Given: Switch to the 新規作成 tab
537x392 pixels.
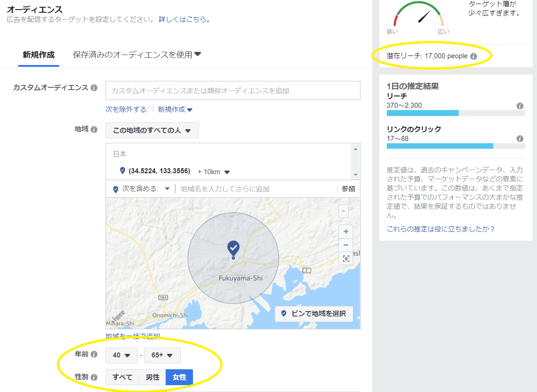Looking at the screenshot, I should (38, 53).
